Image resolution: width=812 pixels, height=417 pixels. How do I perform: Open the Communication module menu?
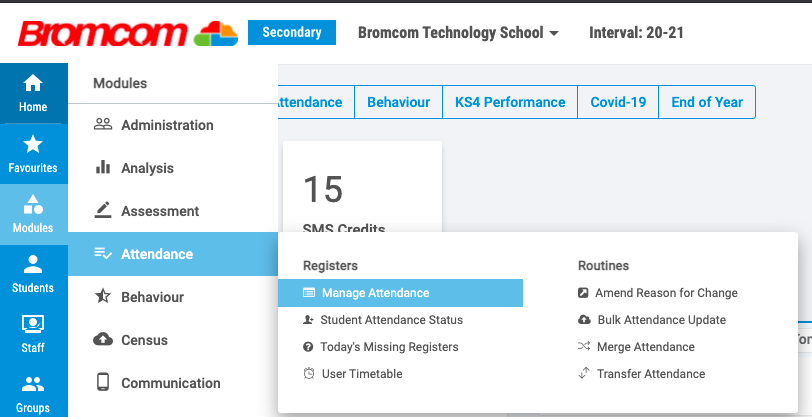173,383
